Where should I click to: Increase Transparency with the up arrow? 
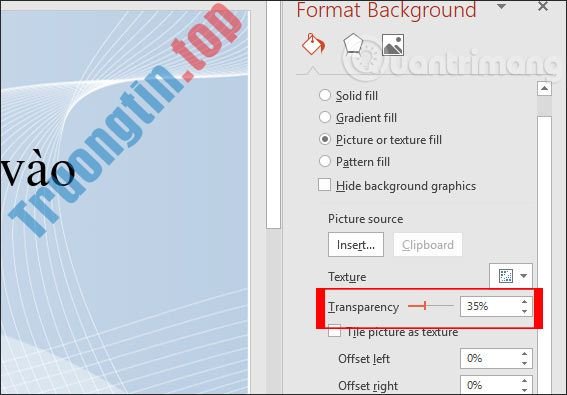point(524,302)
